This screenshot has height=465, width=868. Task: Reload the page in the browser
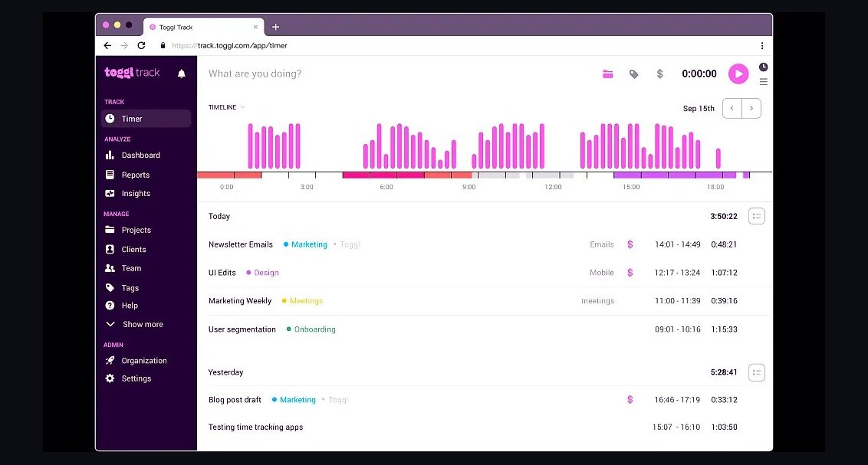pos(141,45)
